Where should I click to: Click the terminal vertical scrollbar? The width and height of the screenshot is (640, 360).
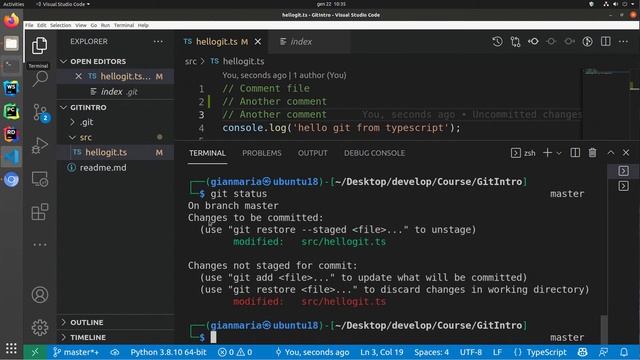[x=604, y=329]
